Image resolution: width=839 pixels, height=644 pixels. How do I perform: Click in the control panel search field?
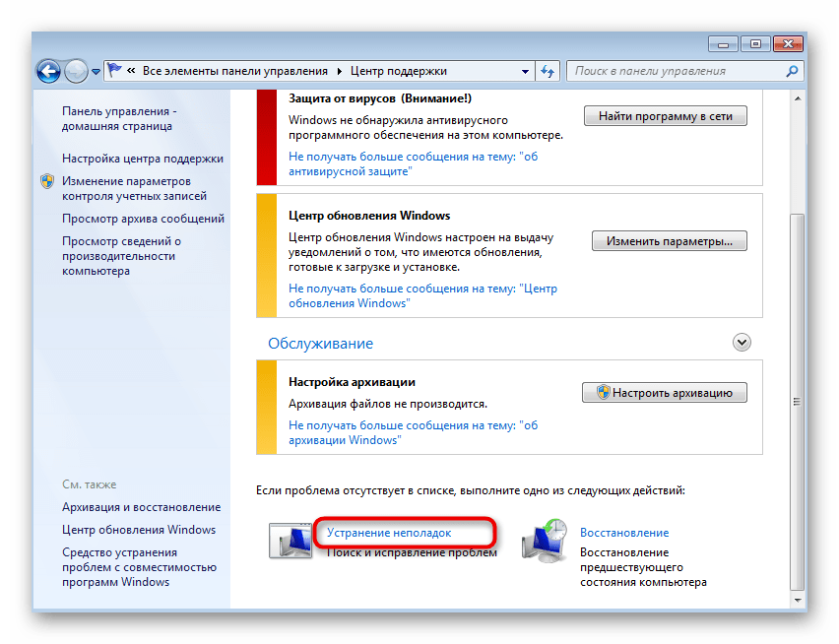(x=675, y=71)
